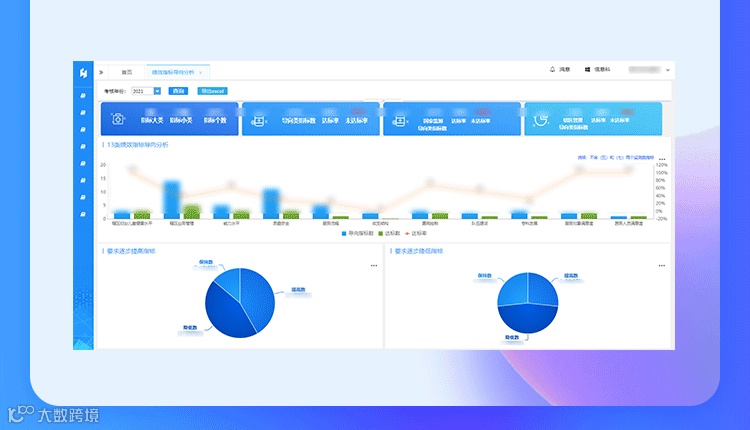Close the 绩效指标导向分析 tab
The image size is (750, 430).
pos(200,73)
